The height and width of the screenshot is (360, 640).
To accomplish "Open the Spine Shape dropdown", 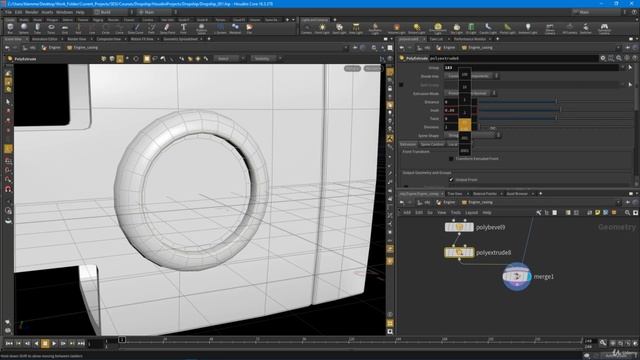I will [472, 135].
